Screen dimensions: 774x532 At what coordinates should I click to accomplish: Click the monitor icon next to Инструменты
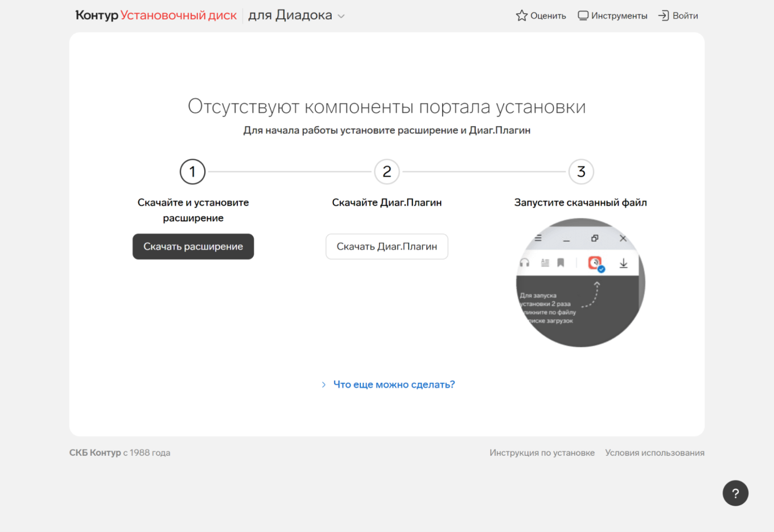pyautogui.click(x=583, y=15)
